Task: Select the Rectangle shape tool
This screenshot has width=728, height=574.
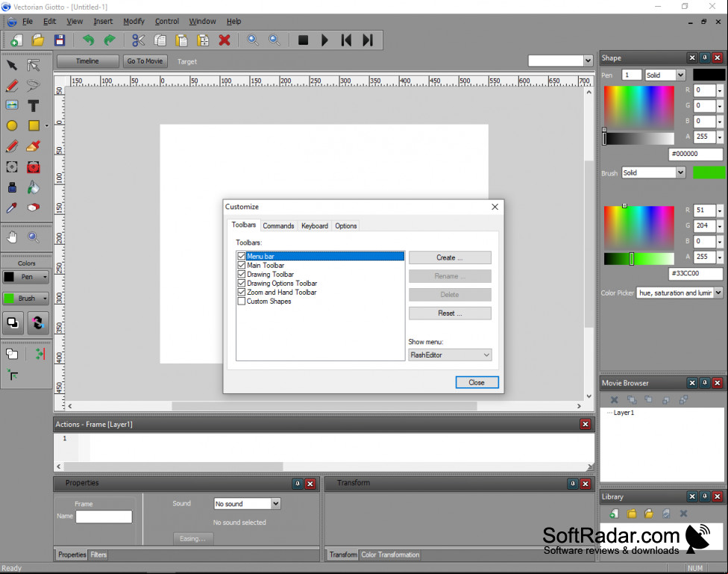Action: (34, 125)
